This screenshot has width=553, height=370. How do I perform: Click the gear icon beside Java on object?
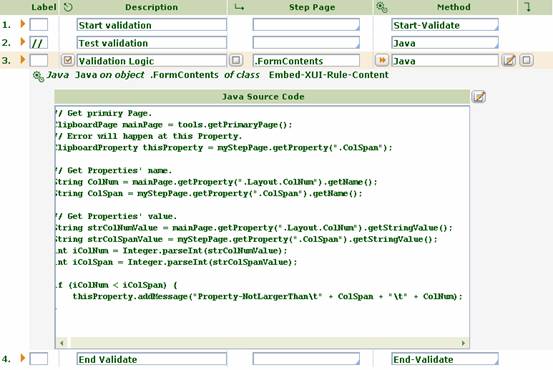pos(38,76)
